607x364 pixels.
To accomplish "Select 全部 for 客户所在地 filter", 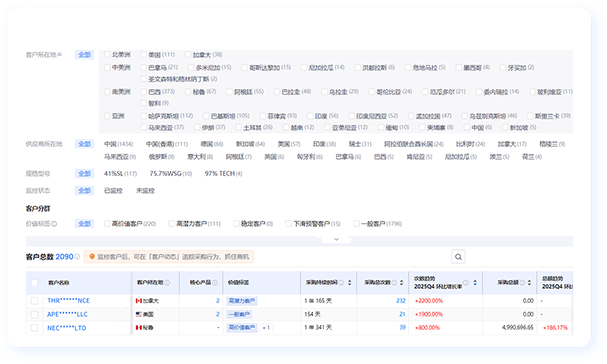I will [x=84, y=55].
